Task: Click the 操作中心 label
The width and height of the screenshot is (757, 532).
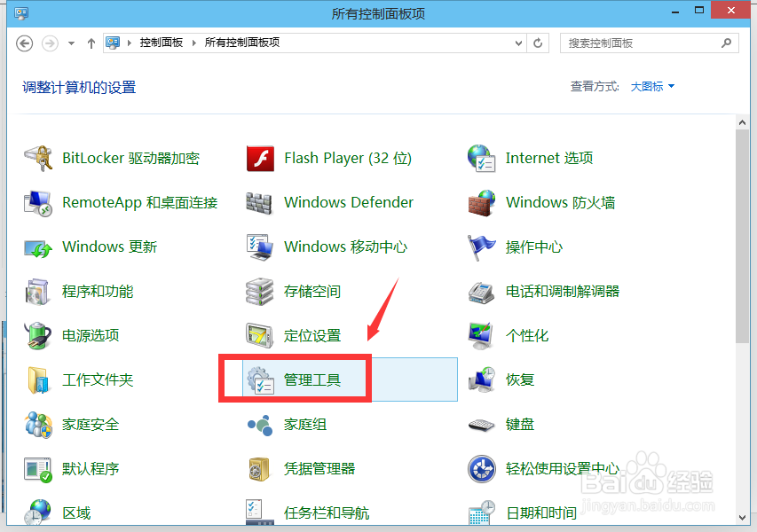Action: pyautogui.click(x=534, y=247)
